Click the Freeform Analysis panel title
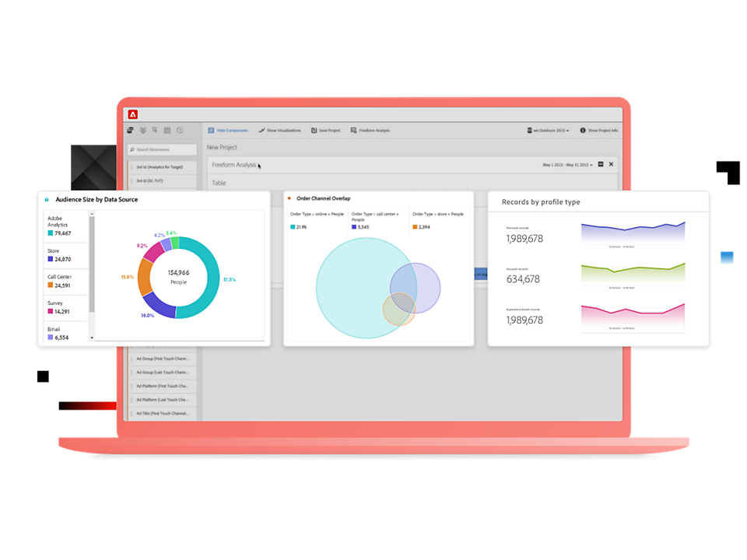 coord(233,165)
